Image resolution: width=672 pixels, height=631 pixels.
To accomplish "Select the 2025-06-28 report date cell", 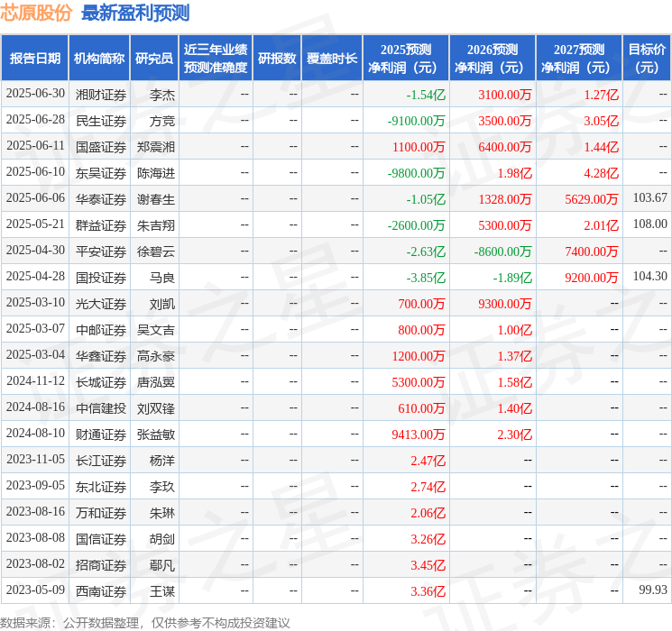I will [x=35, y=120].
